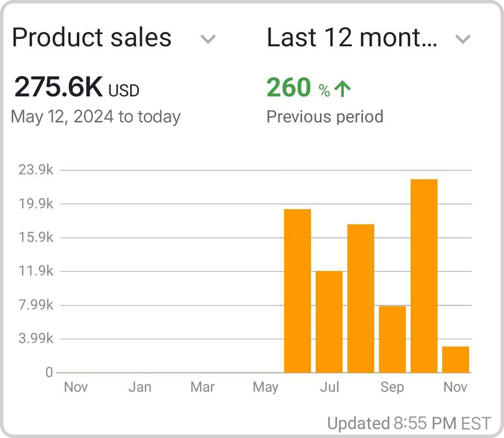Select the tallest bar for October
This screenshot has height=438, width=504.
(424, 276)
